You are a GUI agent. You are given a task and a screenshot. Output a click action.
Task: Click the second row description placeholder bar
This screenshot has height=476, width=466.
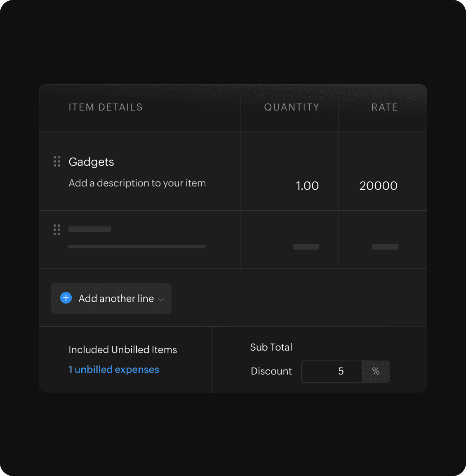click(137, 247)
